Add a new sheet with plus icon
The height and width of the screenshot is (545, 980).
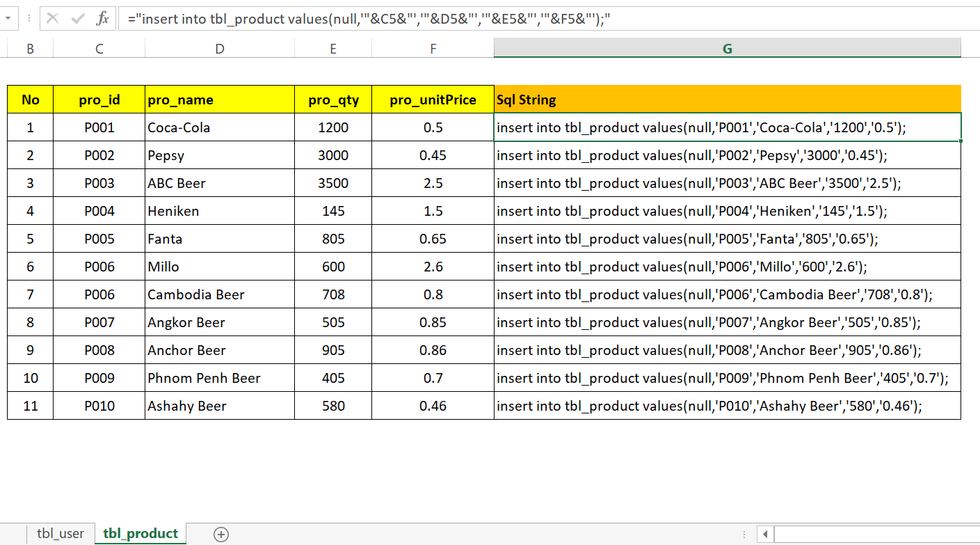[x=221, y=535]
